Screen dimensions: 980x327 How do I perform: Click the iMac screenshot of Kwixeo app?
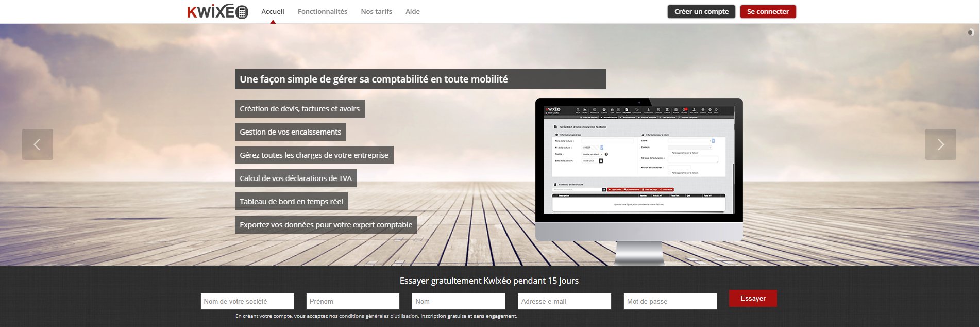click(639, 181)
